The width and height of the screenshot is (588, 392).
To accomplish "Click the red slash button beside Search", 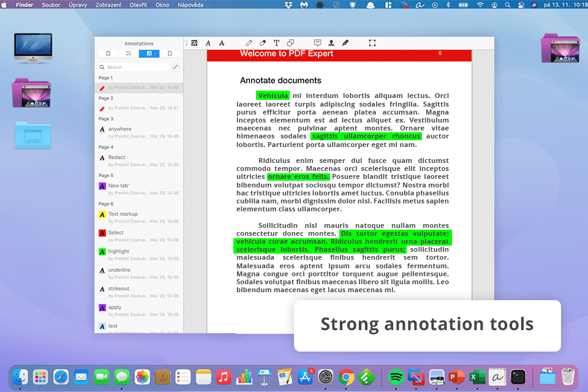I will 175,67.
